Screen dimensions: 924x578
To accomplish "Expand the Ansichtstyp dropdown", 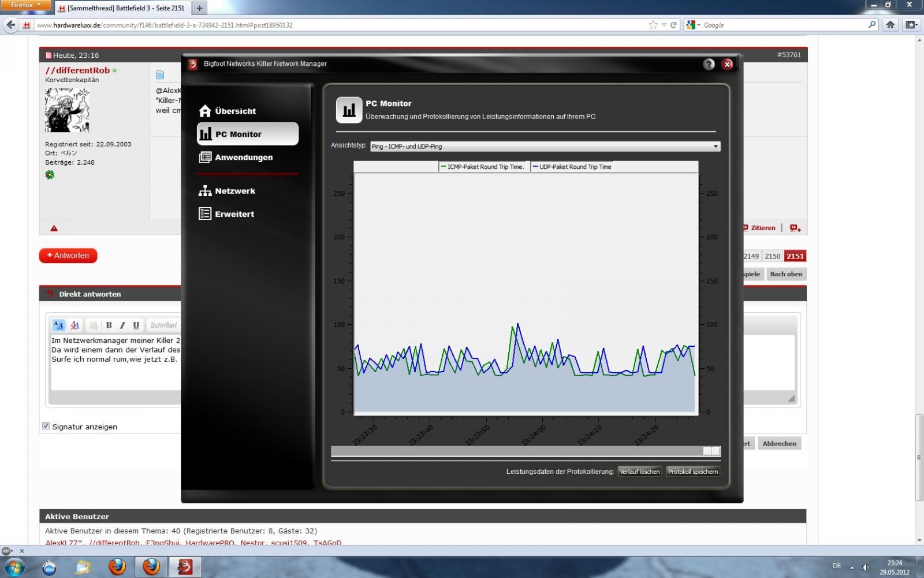I will (545, 146).
